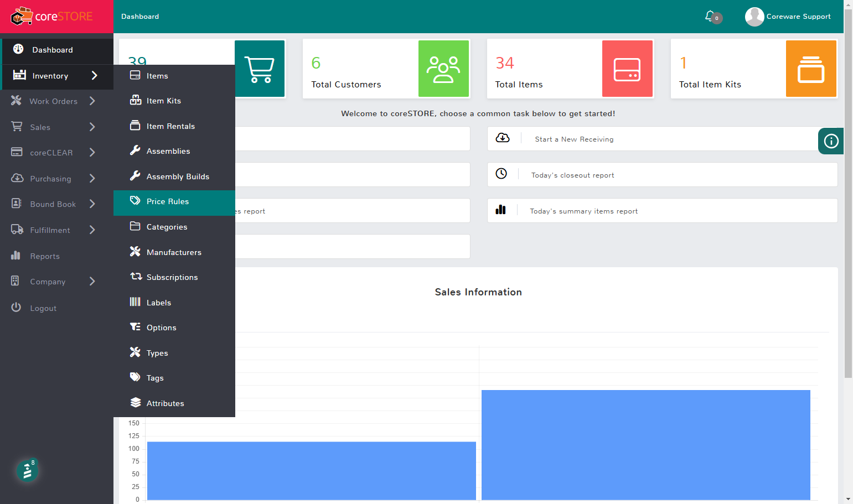Collapse the Inventory menu chevron
This screenshot has width=853, height=504.
click(x=95, y=75)
